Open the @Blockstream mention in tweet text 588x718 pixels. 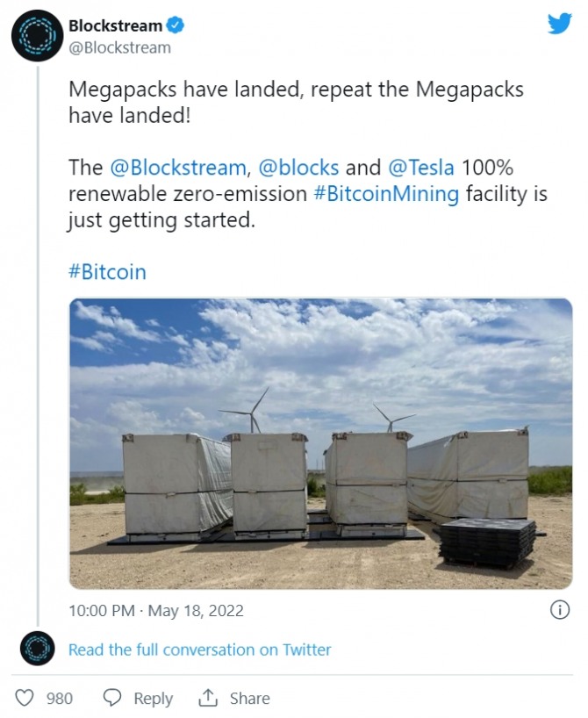coord(179,167)
